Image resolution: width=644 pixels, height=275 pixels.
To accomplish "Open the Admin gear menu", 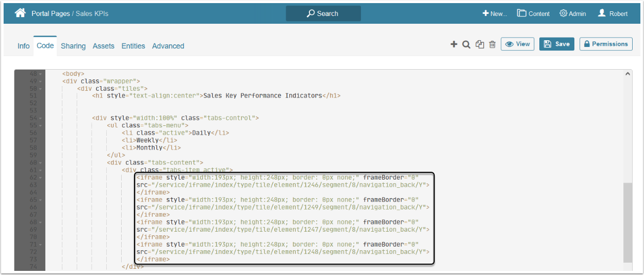I will pyautogui.click(x=572, y=13).
